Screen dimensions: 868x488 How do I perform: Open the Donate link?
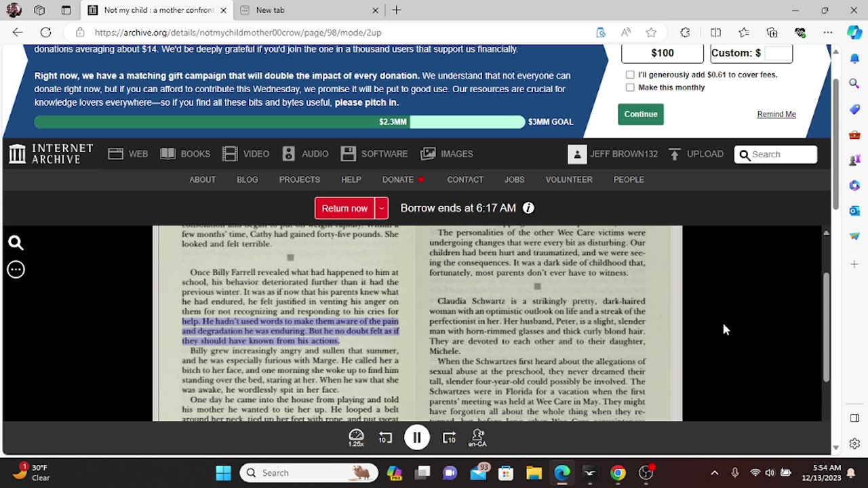403,180
